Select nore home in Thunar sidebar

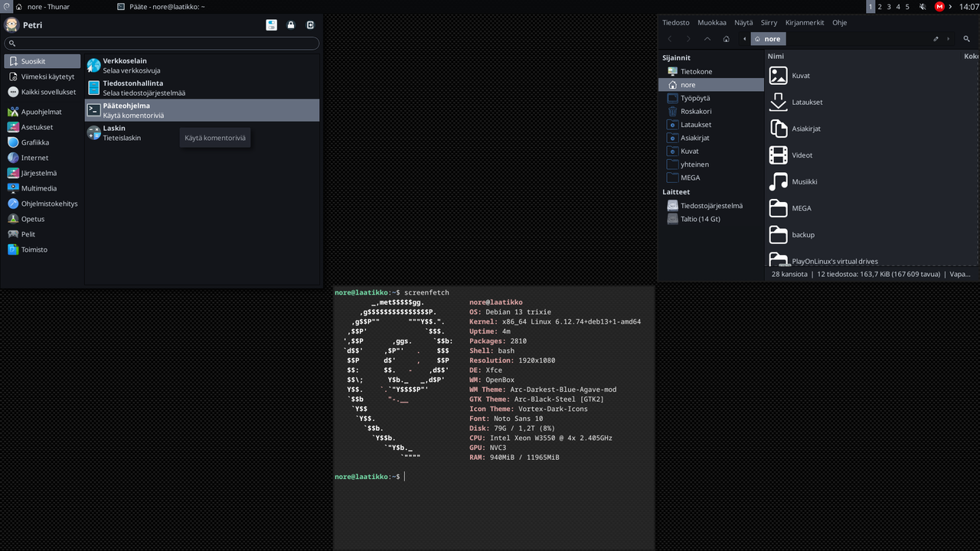pos(711,85)
